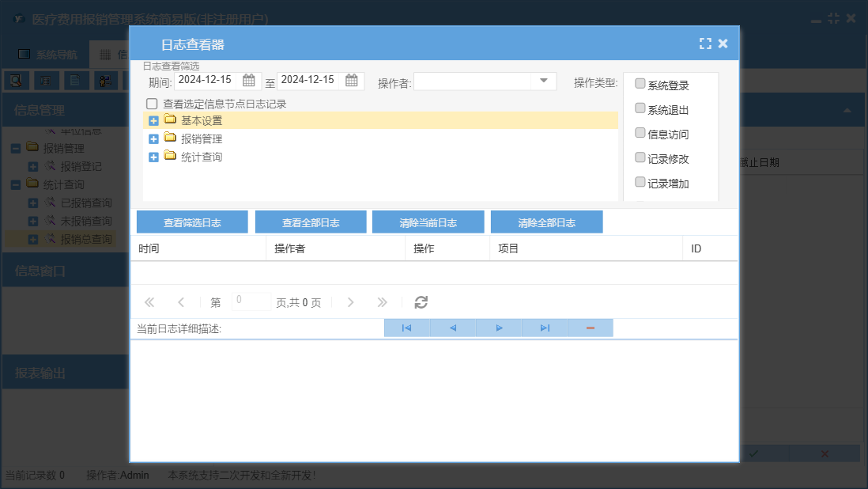Open the 操作者 dropdown list
The image size is (868, 489).
coord(544,81)
